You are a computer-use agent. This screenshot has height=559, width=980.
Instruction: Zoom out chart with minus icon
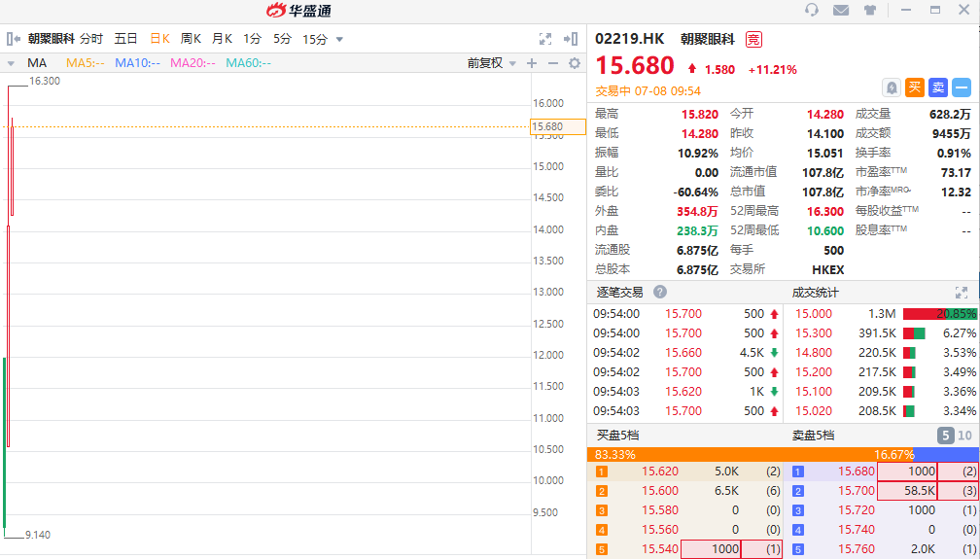(553, 63)
